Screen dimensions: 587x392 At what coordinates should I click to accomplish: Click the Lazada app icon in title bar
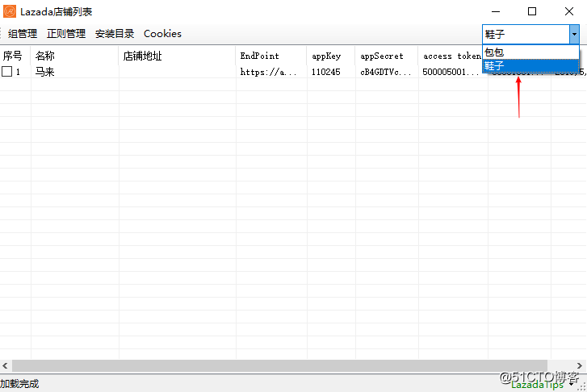(10, 11)
